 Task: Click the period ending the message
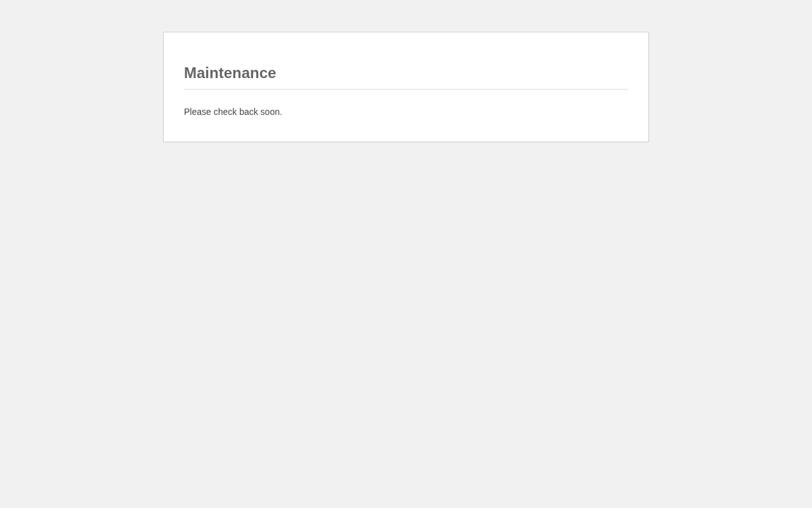[x=281, y=114]
